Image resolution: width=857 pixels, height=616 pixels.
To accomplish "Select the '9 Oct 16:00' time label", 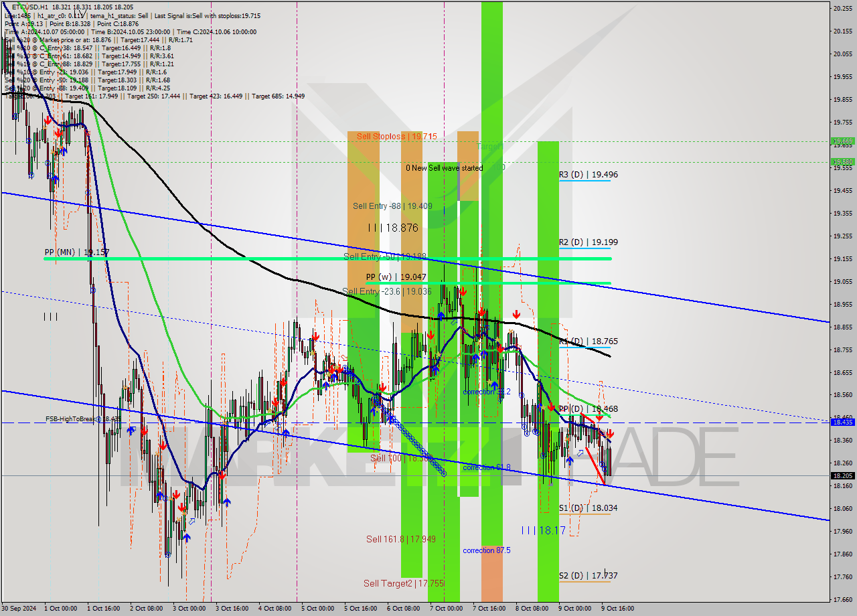I will [617, 609].
